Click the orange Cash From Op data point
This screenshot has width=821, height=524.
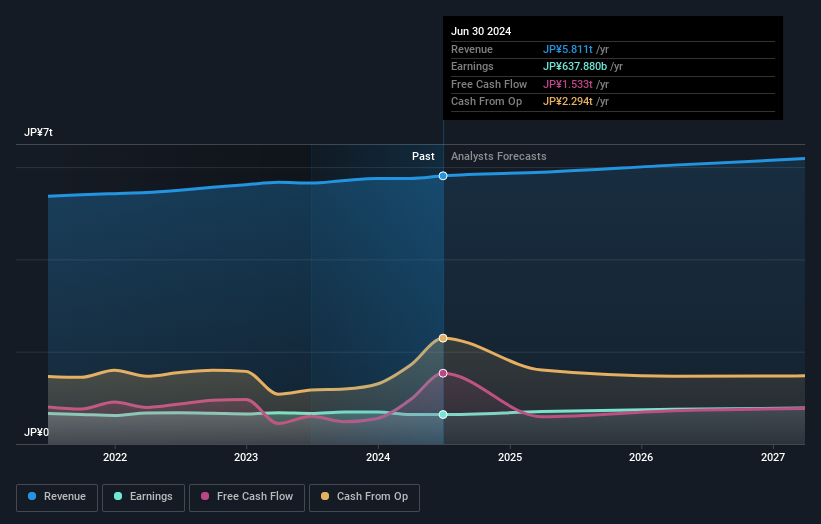coord(443,338)
